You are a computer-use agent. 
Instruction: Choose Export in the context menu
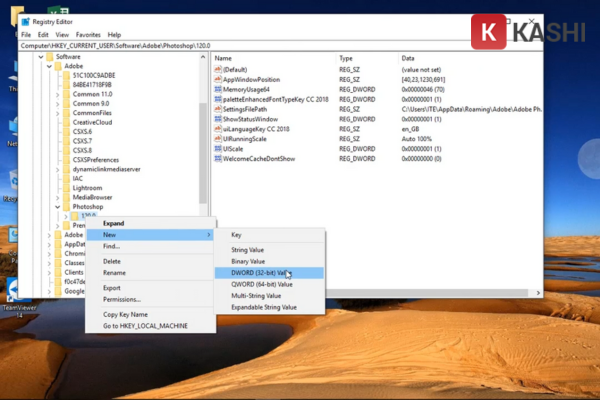(x=150, y=288)
